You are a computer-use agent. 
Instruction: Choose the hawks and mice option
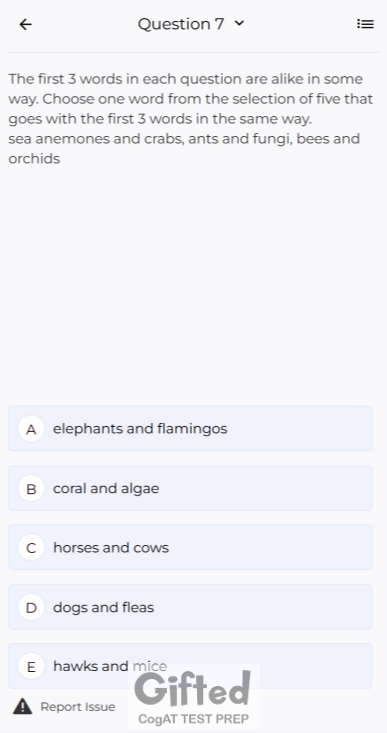coord(190,666)
